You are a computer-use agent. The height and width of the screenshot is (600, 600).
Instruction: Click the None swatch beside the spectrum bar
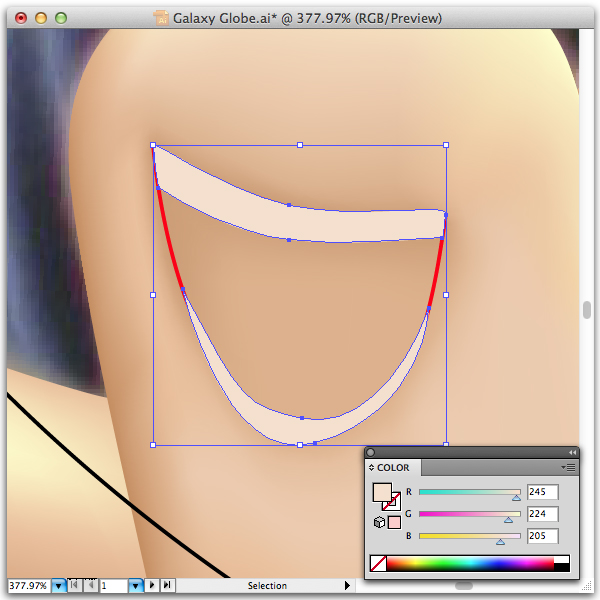pyautogui.click(x=378, y=564)
